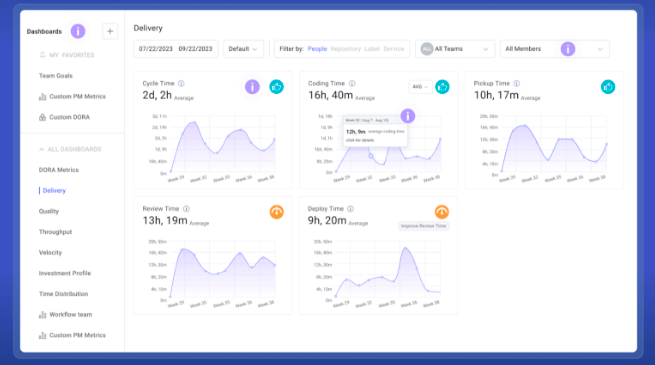Open the AVG dropdown on Coding Time
This screenshot has width=655, height=365.
tap(420, 87)
